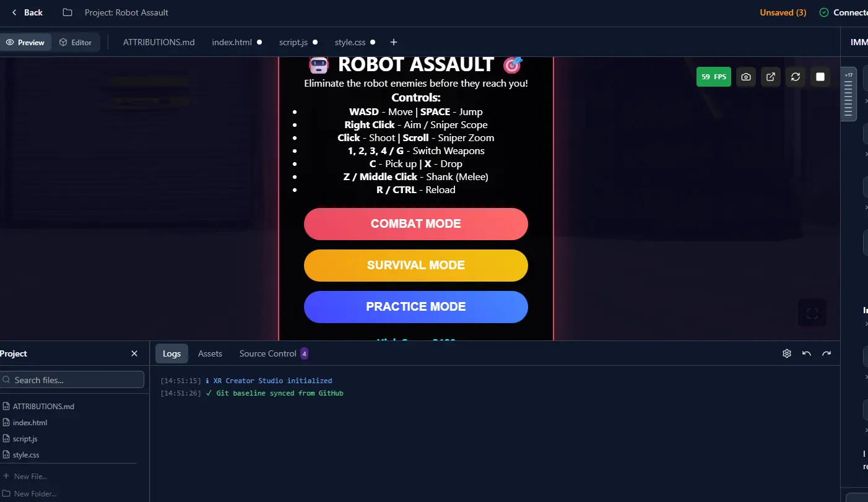Start the game in COMBAT MODE
This screenshot has width=868, height=502.
[x=415, y=224]
